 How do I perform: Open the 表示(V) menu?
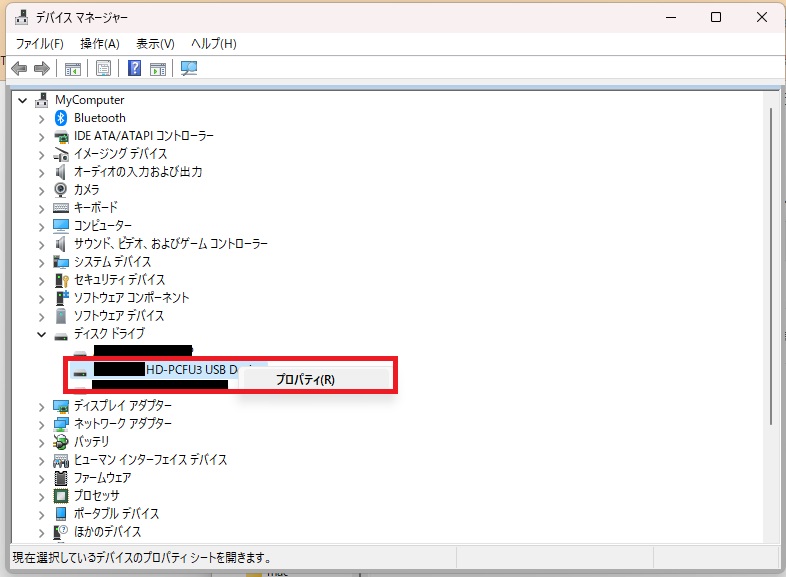155,44
